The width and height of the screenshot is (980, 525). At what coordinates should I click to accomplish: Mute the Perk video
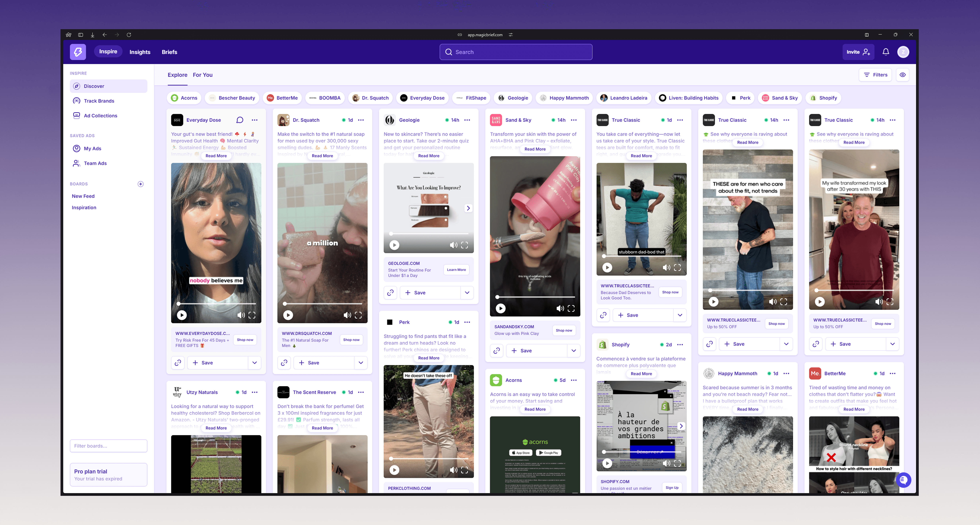pyautogui.click(x=454, y=470)
